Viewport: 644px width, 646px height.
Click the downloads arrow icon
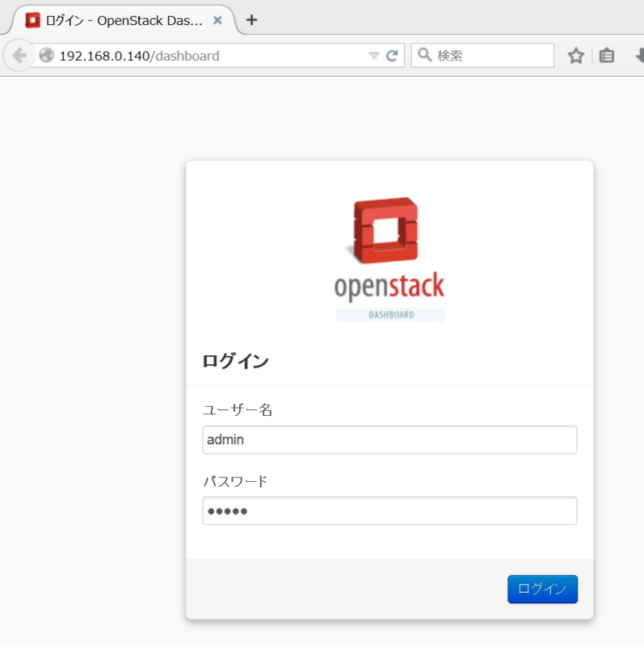(639, 56)
